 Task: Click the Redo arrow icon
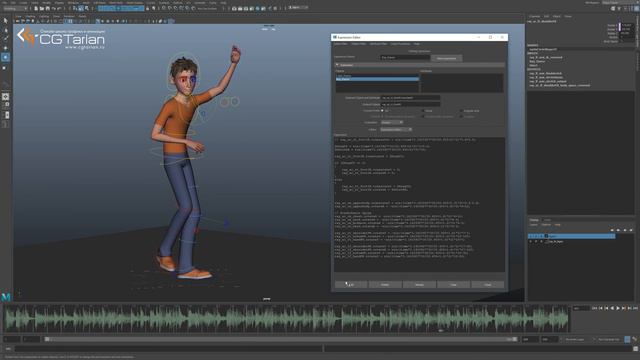click(59, 8)
